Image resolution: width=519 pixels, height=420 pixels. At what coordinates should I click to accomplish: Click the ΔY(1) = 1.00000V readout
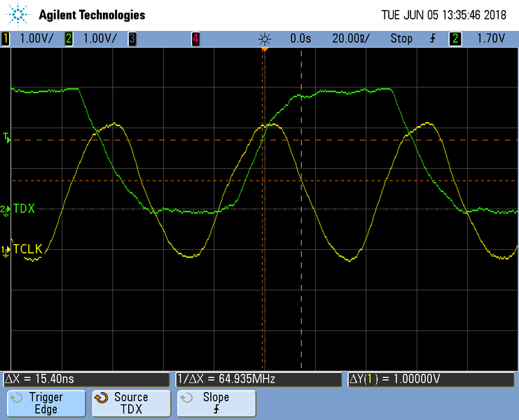(x=431, y=379)
